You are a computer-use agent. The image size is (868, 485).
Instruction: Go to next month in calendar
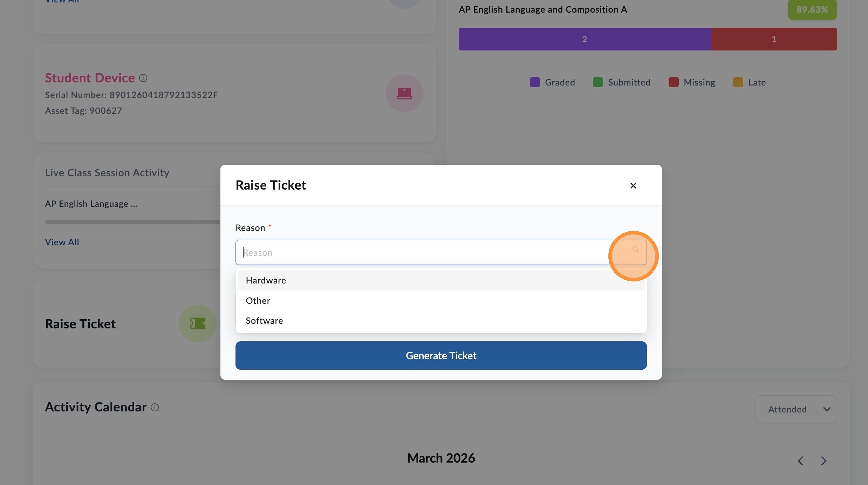tap(823, 461)
